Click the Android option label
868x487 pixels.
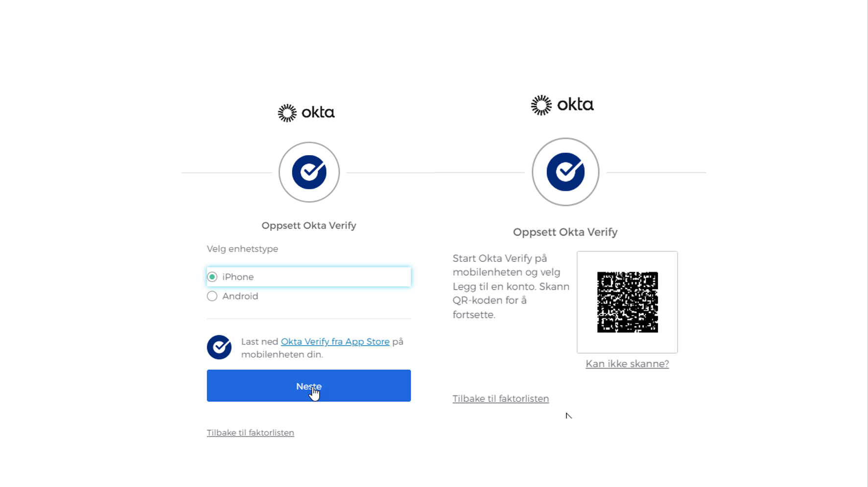(240, 296)
